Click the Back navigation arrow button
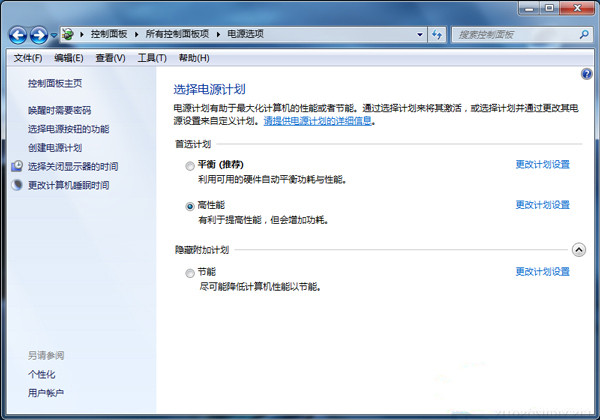Screen dimensions: 600x420 [19, 35]
